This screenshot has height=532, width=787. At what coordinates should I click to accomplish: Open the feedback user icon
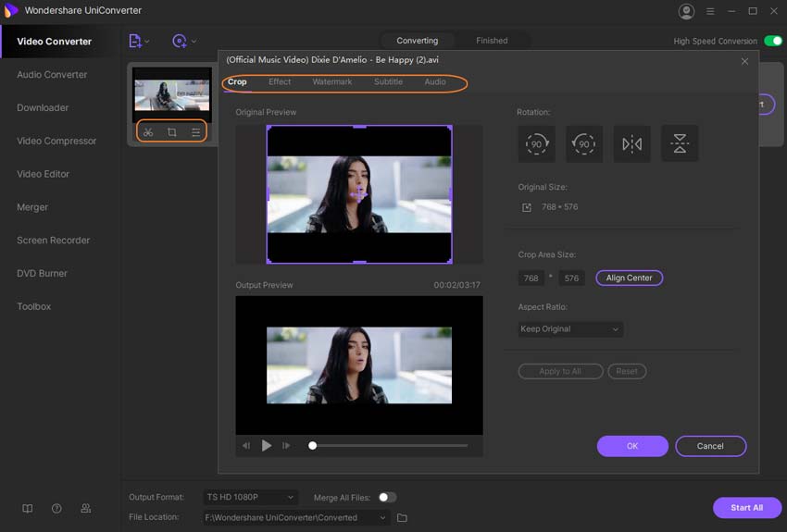pos(86,509)
